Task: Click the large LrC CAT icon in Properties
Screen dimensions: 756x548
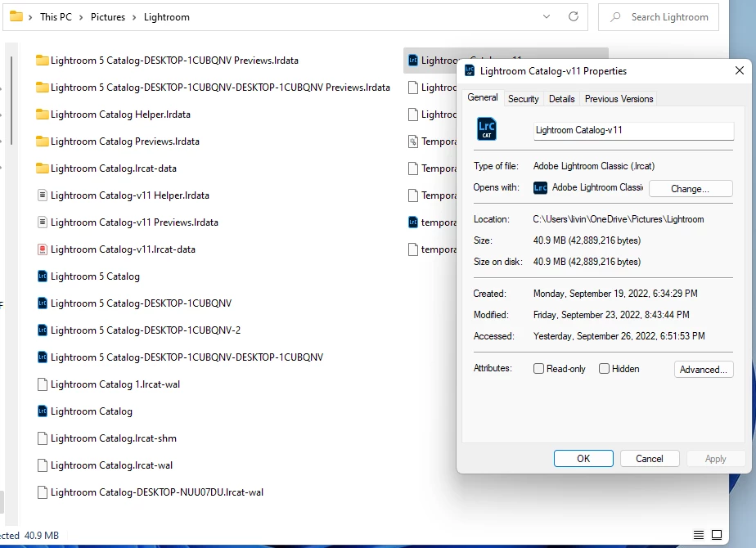Action: click(487, 129)
